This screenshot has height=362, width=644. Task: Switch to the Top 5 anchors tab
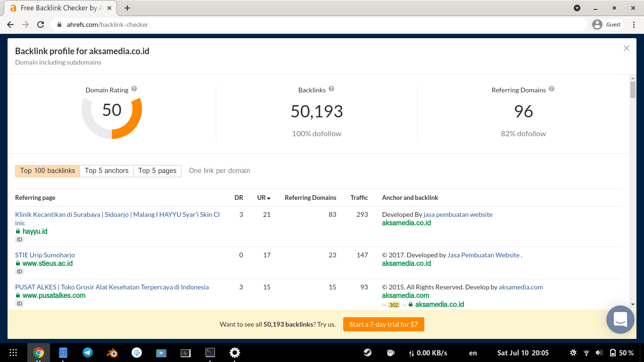(107, 171)
